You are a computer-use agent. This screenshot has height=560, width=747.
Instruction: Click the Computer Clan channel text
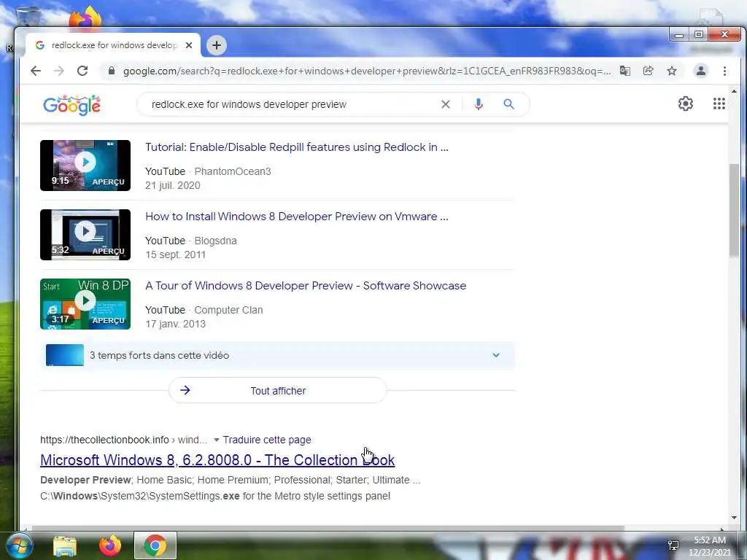click(228, 310)
